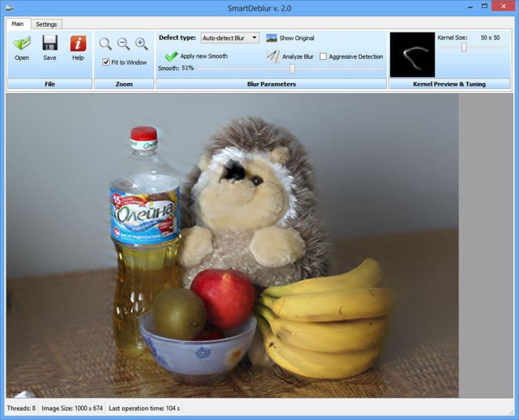Zoom out using the minus magnifier
Image resolution: width=519 pixels, height=420 pixels.
click(x=123, y=44)
